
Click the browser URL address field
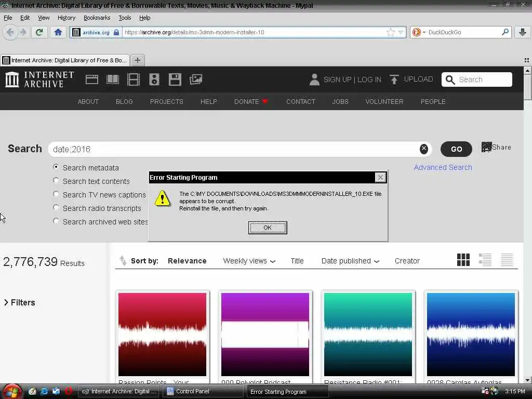point(255,32)
